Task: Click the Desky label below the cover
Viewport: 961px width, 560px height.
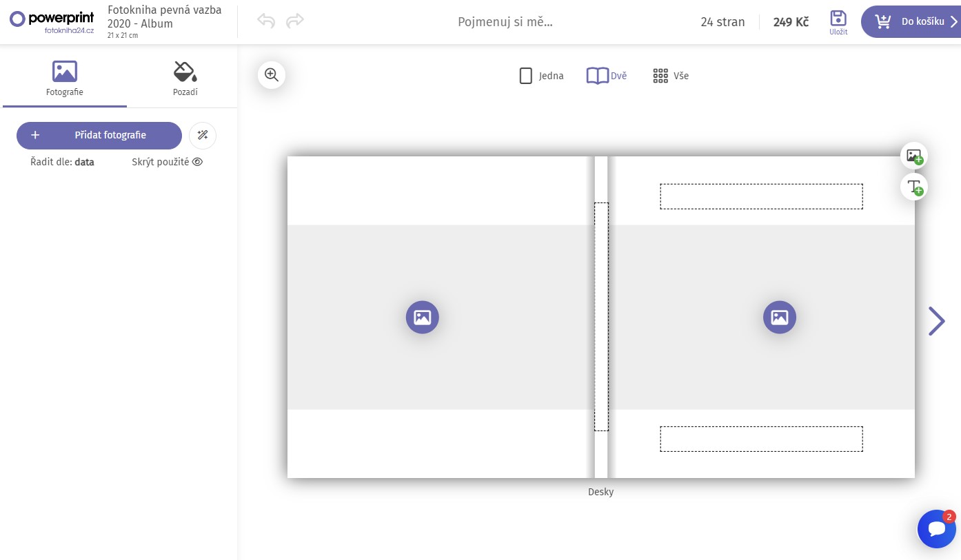Action: coord(600,492)
